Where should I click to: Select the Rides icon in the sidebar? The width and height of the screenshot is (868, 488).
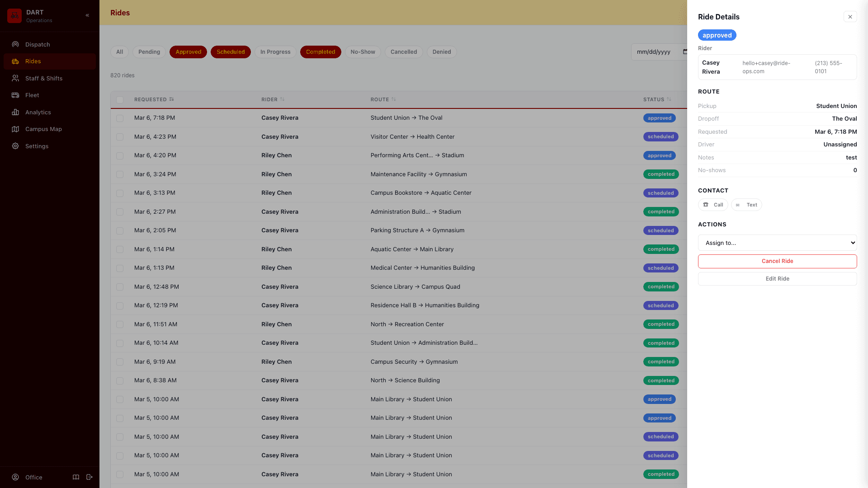coord(15,61)
